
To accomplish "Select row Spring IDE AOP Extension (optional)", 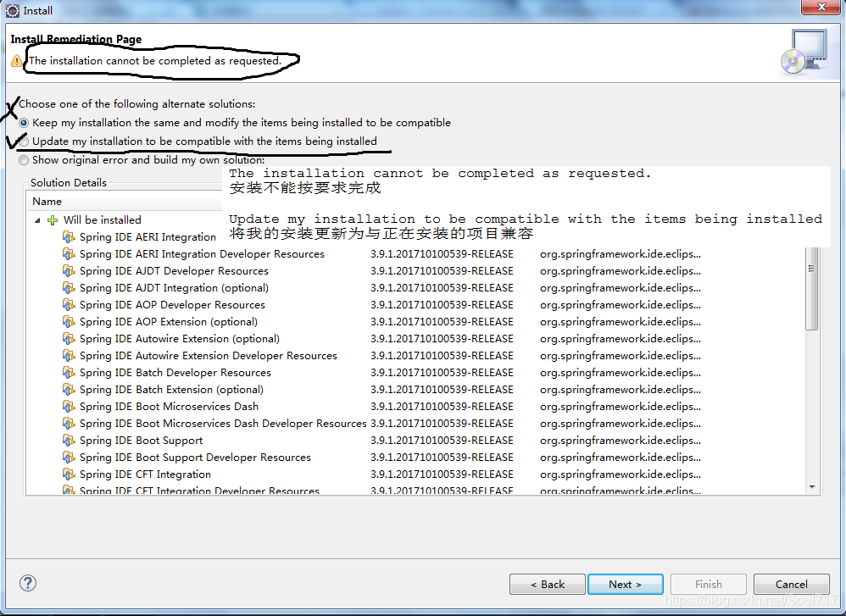I will (x=415, y=321).
